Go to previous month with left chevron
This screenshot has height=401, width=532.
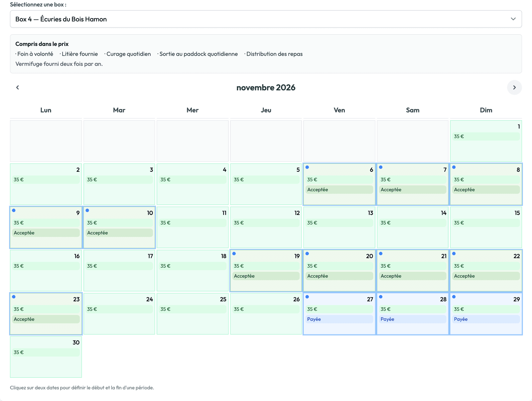tap(18, 87)
